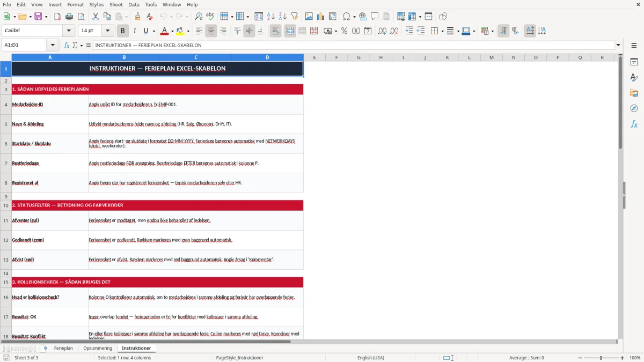Open the Name Box A1:D1 dropdown
Image resolution: width=644 pixels, height=362 pixels.
[x=53, y=46]
